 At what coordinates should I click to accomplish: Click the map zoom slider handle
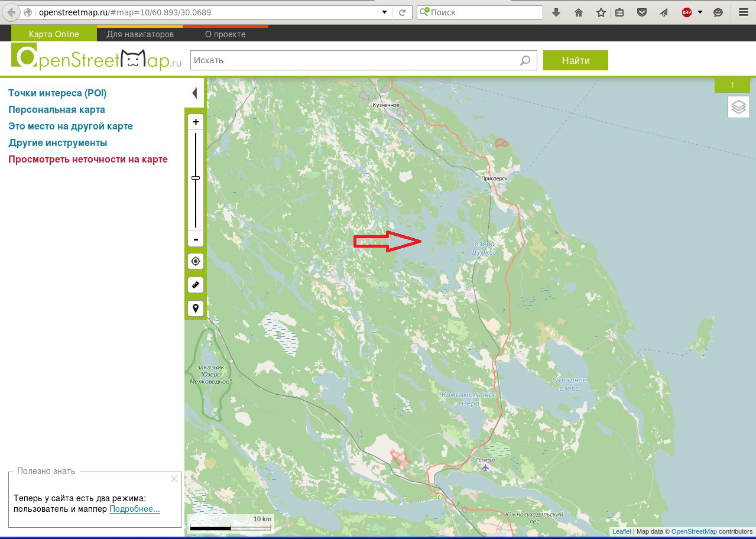(196, 178)
